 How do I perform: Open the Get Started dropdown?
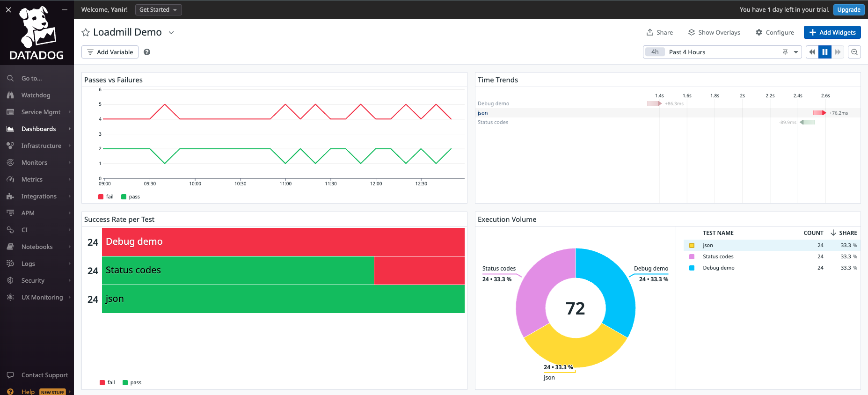point(158,9)
